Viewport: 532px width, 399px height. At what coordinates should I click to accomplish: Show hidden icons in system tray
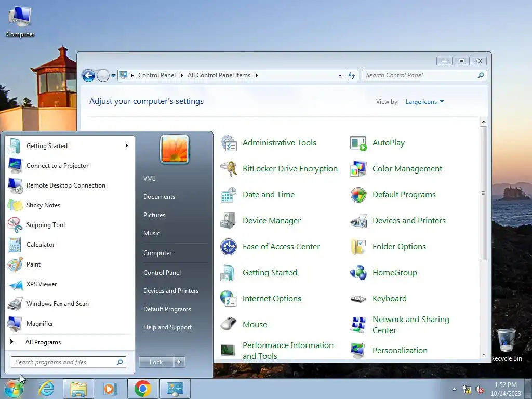[454, 389]
